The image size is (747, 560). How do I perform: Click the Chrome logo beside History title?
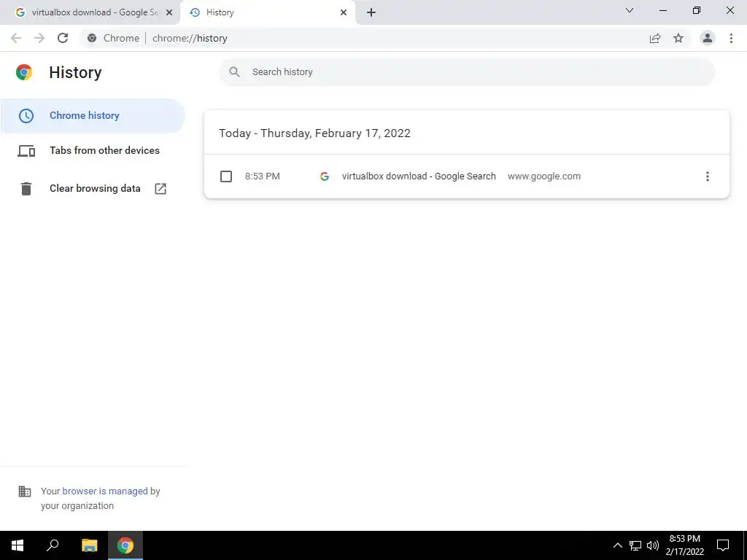24,72
